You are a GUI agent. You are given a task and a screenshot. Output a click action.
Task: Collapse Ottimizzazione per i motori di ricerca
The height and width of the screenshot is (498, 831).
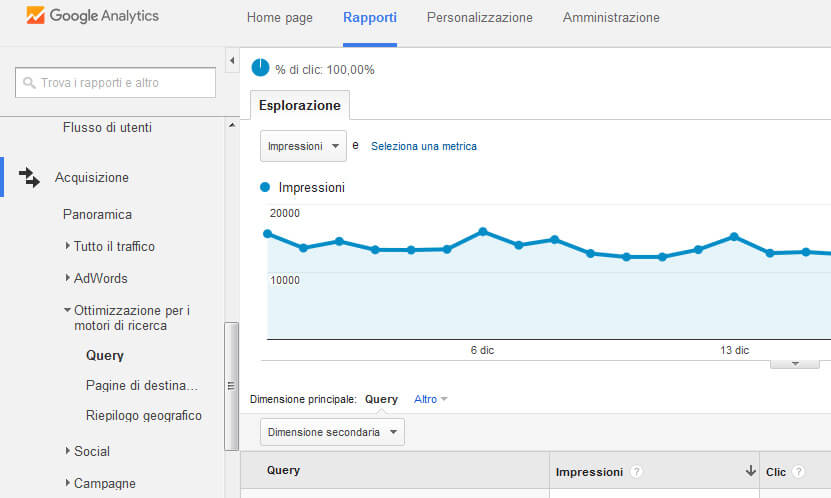(67, 310)
